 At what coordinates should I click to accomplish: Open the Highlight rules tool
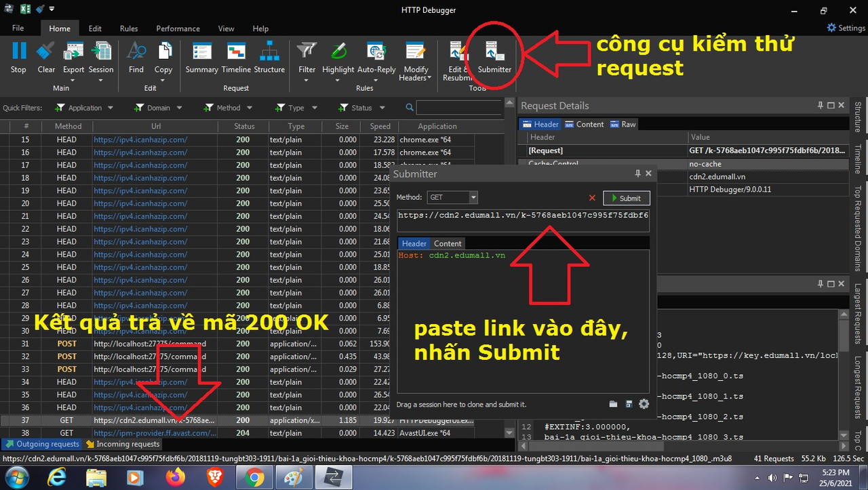338,57
